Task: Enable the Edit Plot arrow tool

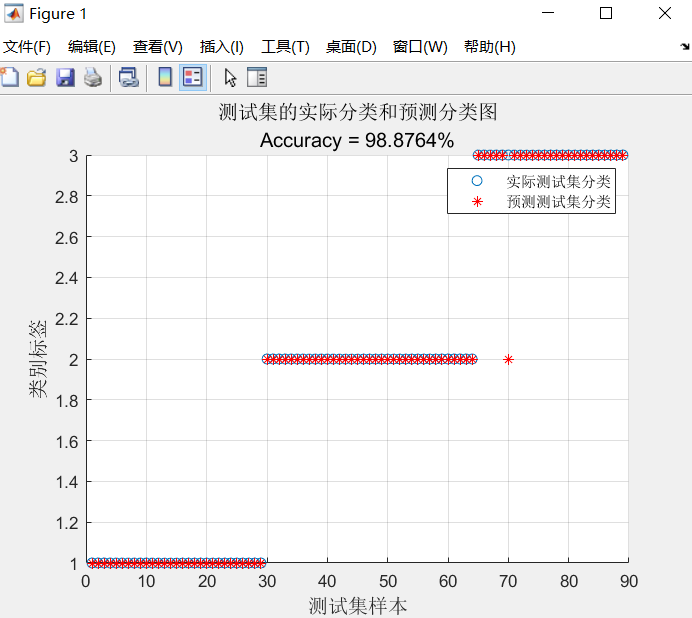Action: (230, 78)
